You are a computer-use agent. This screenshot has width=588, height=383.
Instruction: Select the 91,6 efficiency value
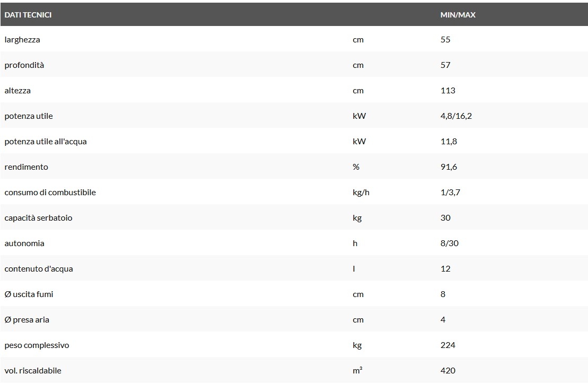(449, 167)
